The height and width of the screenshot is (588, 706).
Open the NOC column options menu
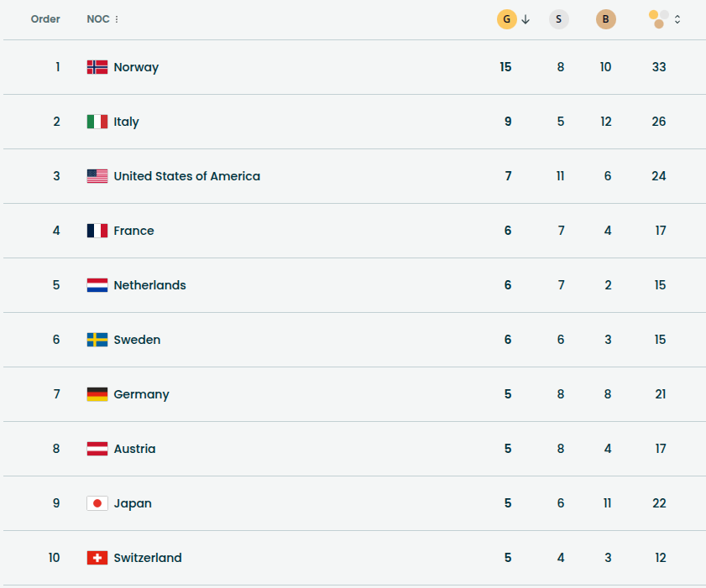click(x=117, y=19)
